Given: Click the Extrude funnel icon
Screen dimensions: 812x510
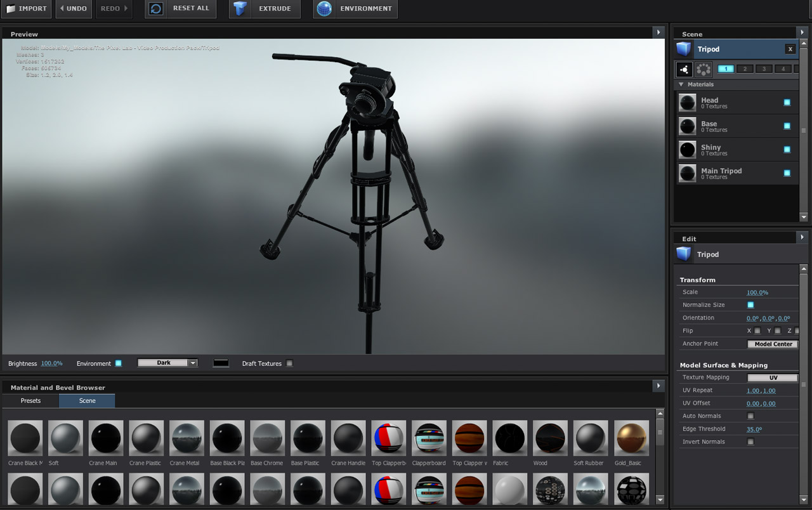Looking at the screenshot, I should 240,9.
